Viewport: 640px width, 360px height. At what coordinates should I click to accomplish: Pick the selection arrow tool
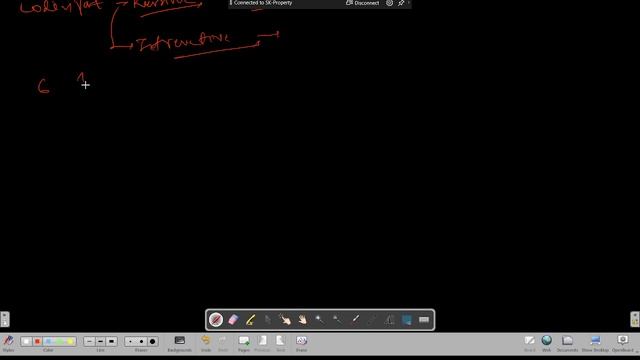coord(268,320)
